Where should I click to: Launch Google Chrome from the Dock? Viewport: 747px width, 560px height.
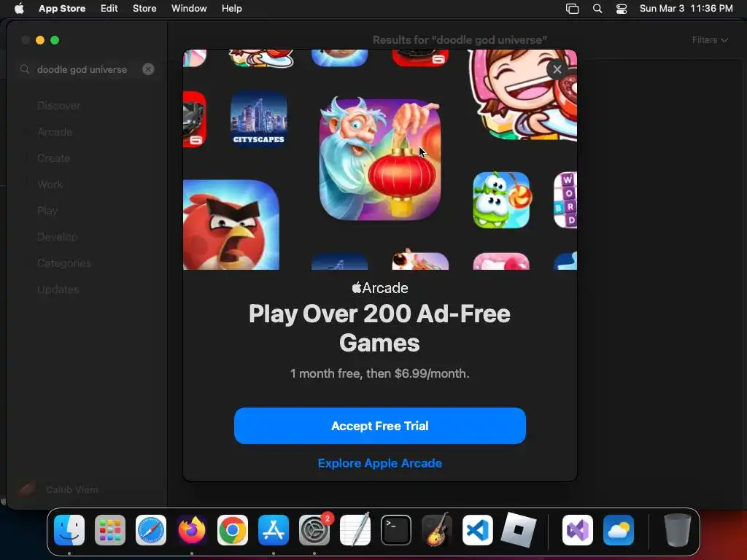233,530
